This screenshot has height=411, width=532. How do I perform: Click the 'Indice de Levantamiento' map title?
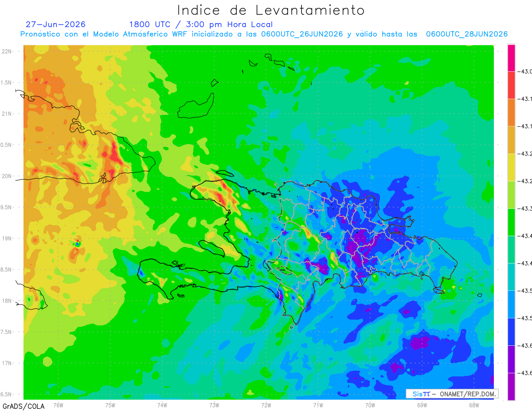pos(271,10)
